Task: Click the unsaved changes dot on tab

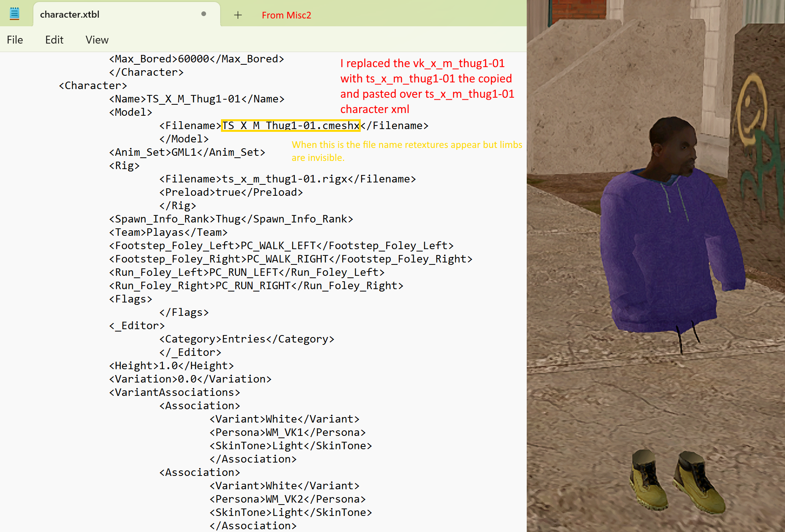Action: point(204,14)
